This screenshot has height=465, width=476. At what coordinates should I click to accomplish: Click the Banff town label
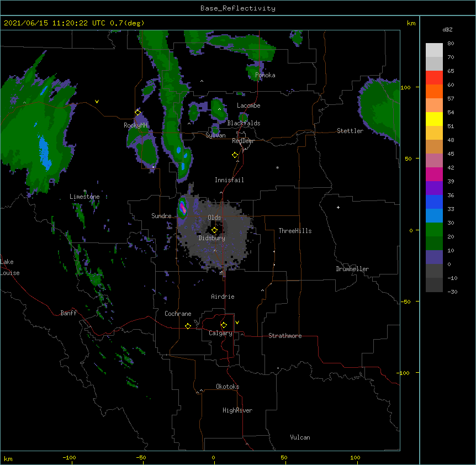[x=68, y=313]
